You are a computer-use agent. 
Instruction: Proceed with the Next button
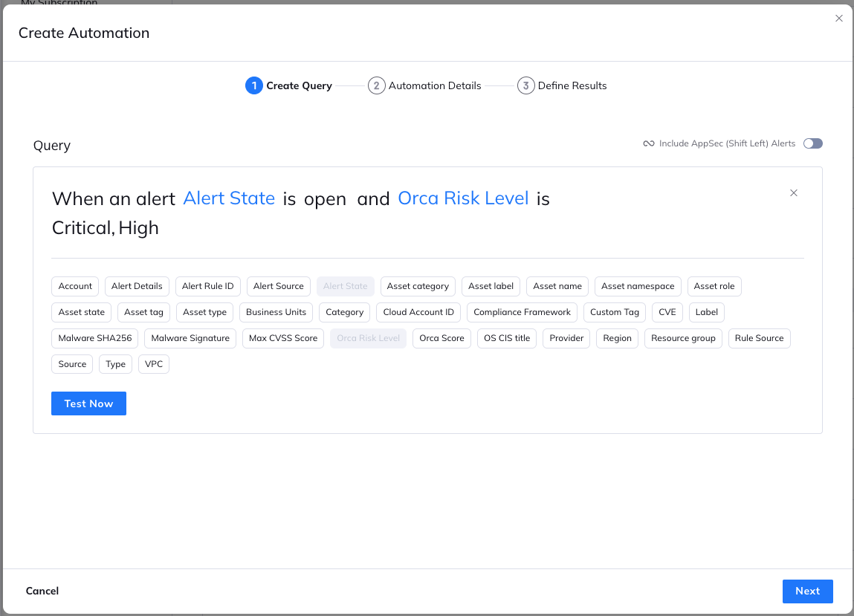807,591
